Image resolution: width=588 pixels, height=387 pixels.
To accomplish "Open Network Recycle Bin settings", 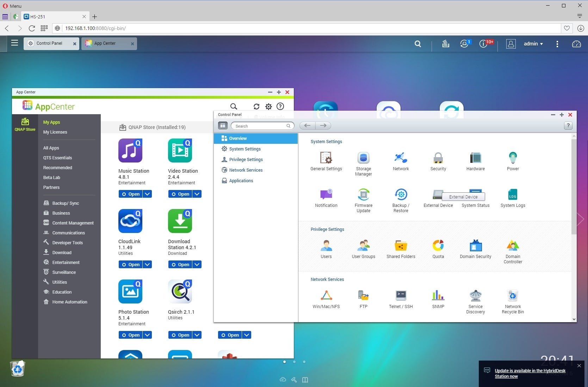I will coord(513,296).
